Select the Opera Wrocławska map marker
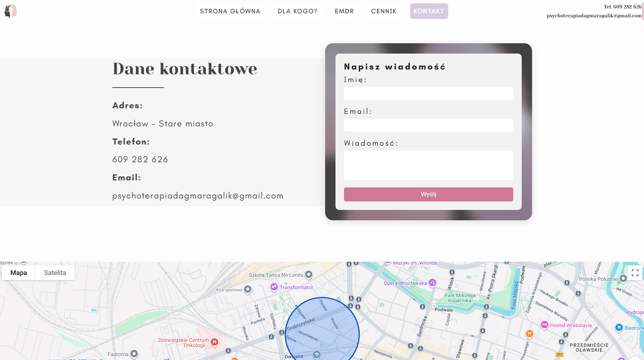Image resolution: width=644 pixels, height=360 pixels. tap(432, 283)
